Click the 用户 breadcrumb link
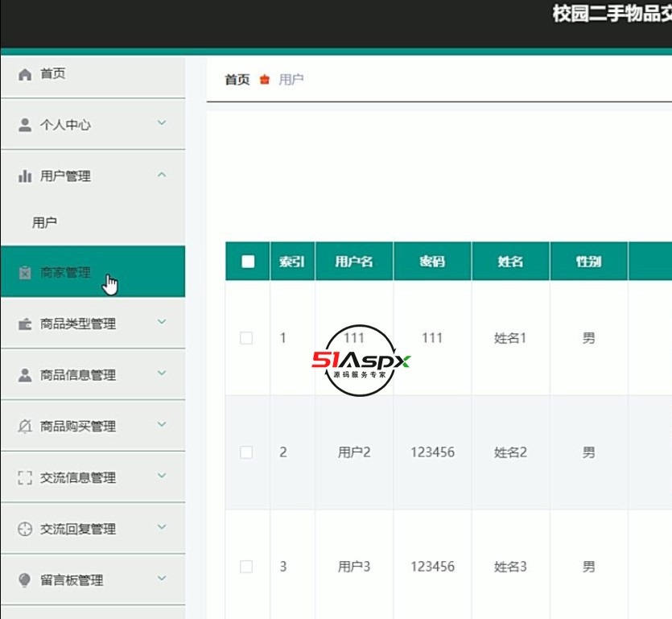Viewport: 672px width, 619px height. pos(291,80)
